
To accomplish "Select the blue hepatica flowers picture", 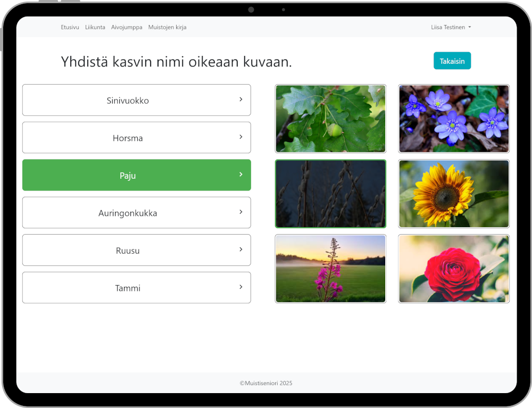I will pyautogui.click(x=454, y=119).
